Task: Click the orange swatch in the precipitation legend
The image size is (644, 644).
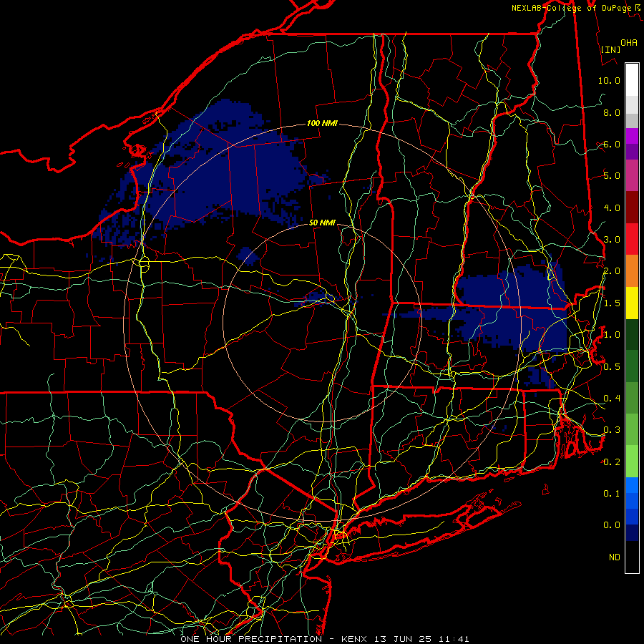Action: coord(632,271)
